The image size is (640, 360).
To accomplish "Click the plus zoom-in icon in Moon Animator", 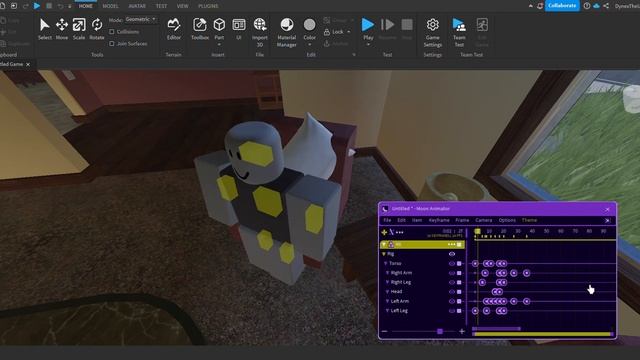I will 462,331.
